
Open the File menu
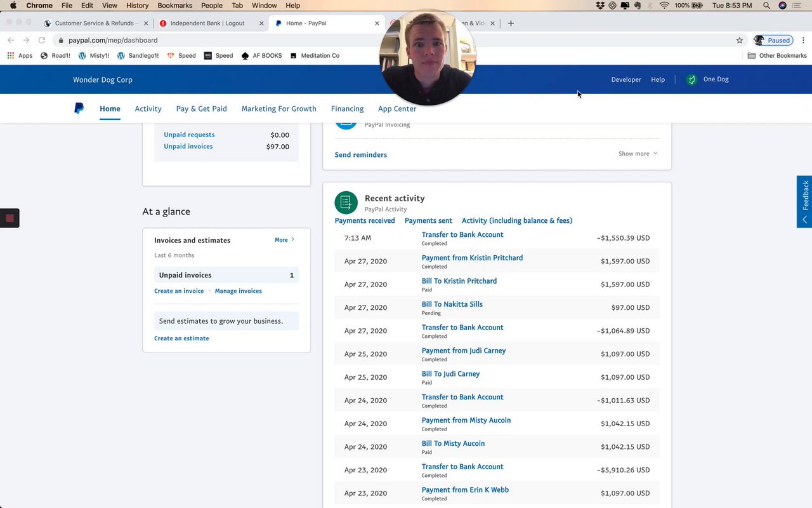[x=67, y=6]
